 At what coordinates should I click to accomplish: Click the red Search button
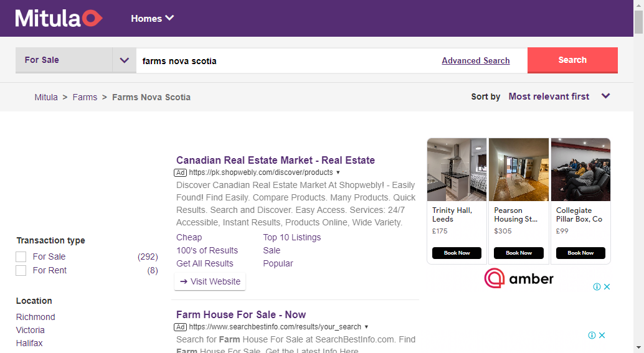click(x=572, y=60)
